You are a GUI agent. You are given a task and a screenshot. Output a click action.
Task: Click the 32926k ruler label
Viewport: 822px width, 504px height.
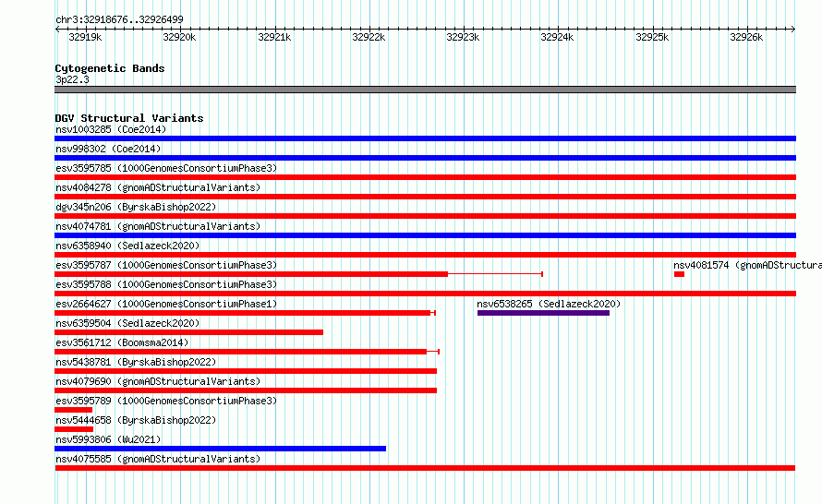746,37
